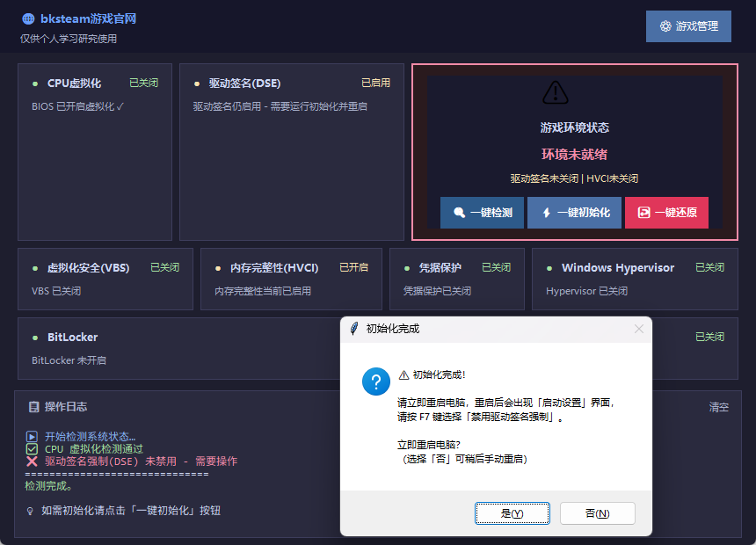Run 一键检测 system check
Viewport: 756px width, 545px height.
[x=483, y=213]
